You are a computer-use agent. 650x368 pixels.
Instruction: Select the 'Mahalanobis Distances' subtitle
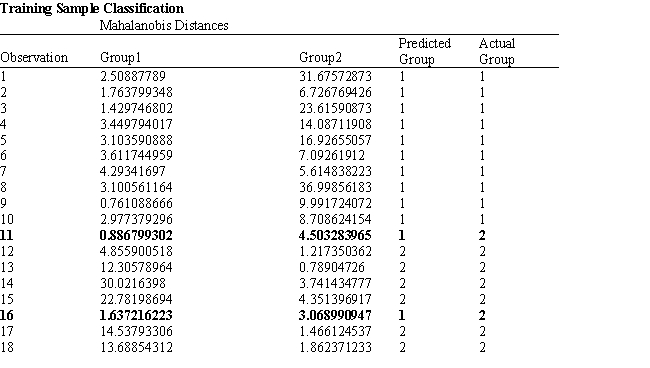[164, 26]
